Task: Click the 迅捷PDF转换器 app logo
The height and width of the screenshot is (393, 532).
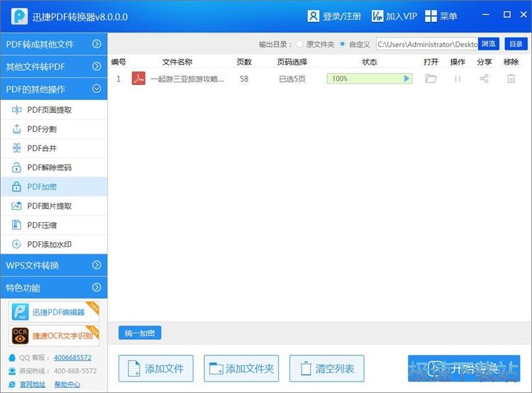Action: pos(19,16)
